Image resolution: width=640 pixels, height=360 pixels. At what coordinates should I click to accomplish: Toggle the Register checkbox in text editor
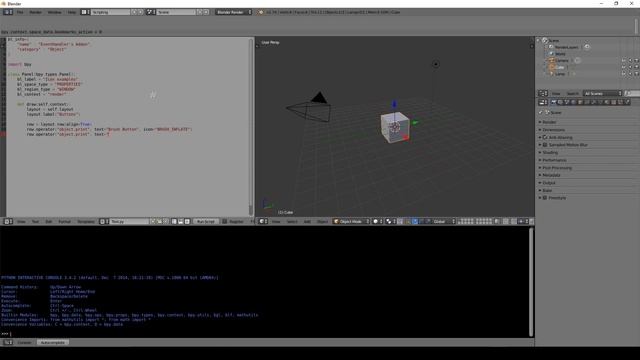point(224,222)
